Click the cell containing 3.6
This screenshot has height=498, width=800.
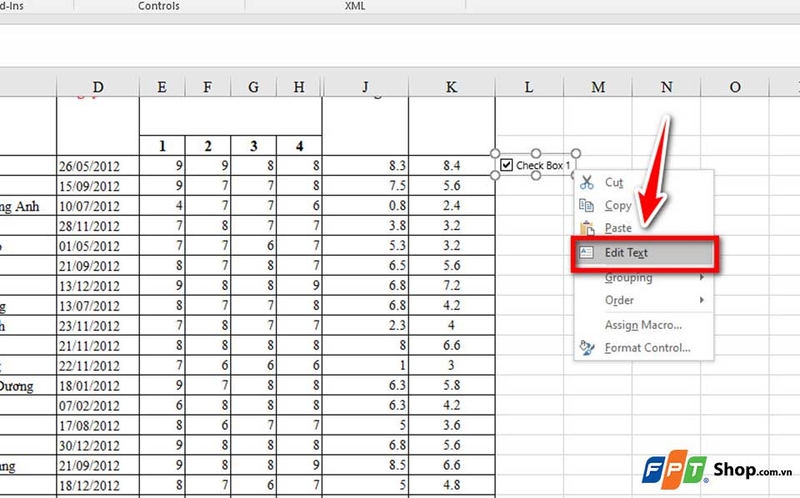[452, 425]
